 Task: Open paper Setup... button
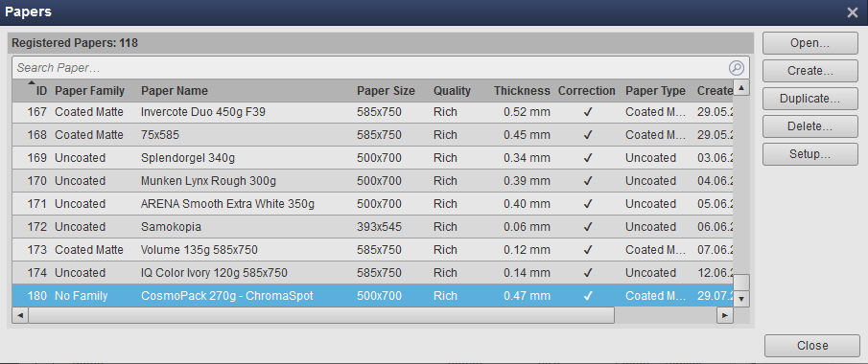pyautogui.click(x=809, y=154)
